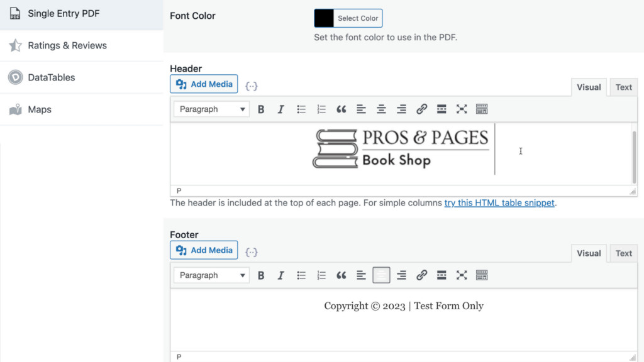Screen dimensions: 644x362
Task: Apply italic formatting in the Footer editor
Action: click(281, 275)
